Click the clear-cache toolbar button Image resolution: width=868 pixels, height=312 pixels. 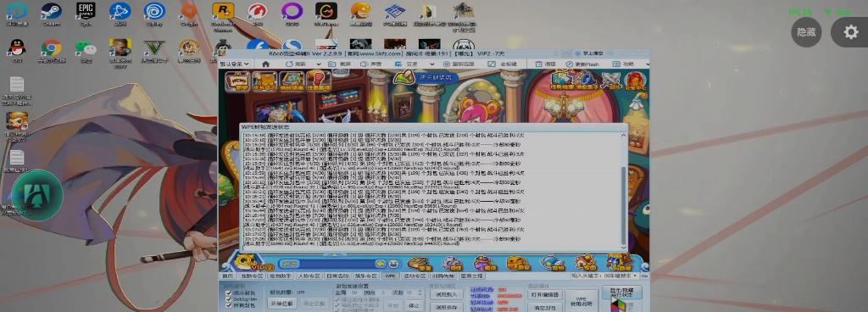click(545, 64)
